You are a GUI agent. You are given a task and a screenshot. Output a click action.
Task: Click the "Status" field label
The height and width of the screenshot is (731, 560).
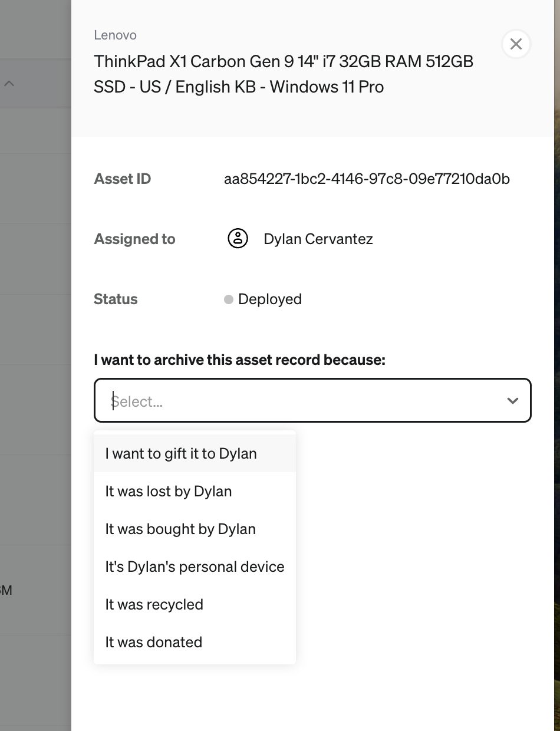click(116, 299)
